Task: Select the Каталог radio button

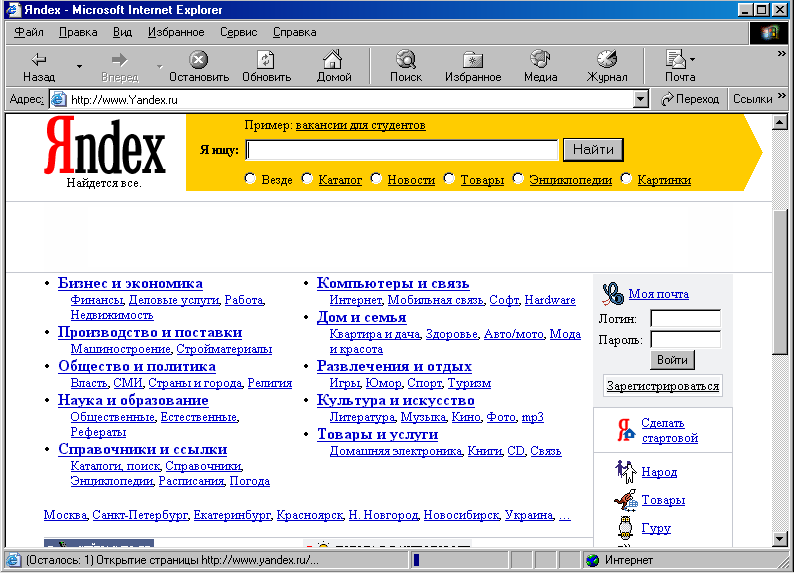Action: click(x=307, y=178)
